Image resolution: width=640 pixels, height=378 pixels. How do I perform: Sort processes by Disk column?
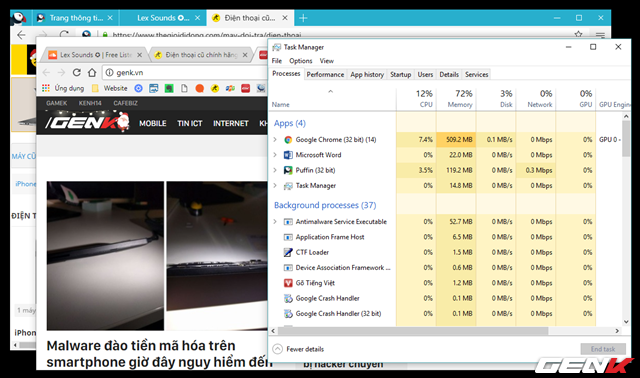[496, 99]
